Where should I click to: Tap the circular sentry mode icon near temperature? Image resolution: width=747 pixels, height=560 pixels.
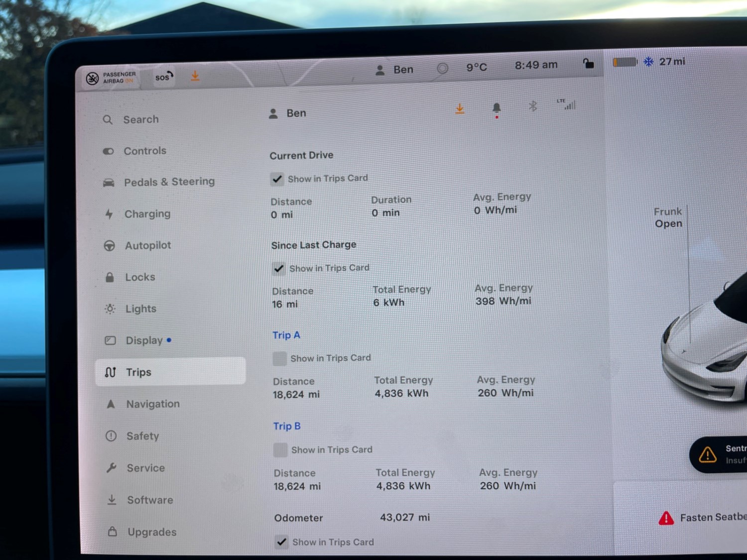[442, 68]
